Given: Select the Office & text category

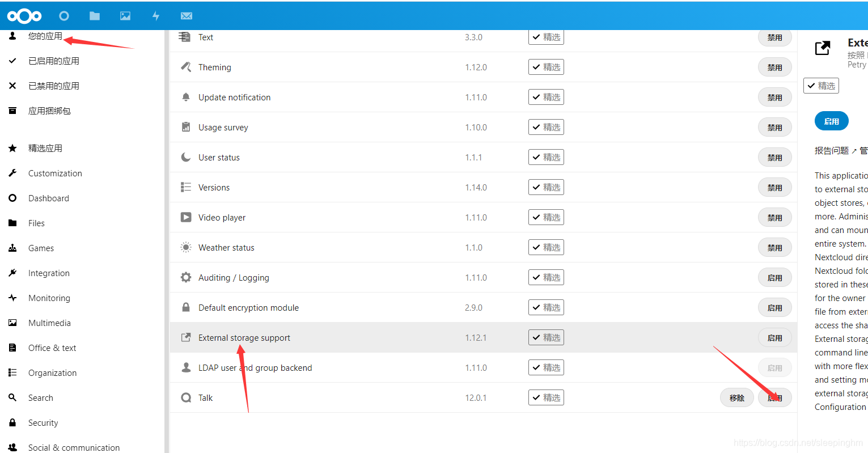Looking at the screenshot, I should 52,348.
